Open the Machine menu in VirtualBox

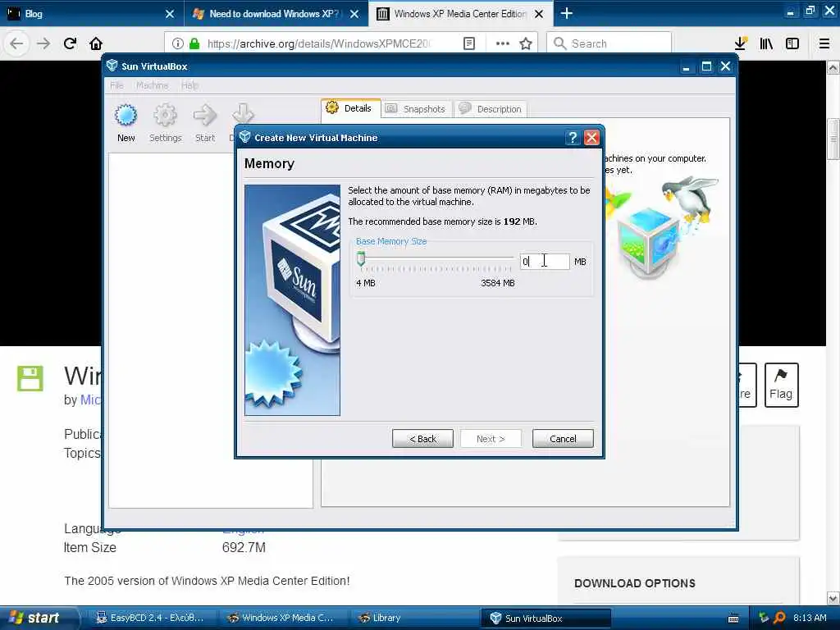[152, 85]
